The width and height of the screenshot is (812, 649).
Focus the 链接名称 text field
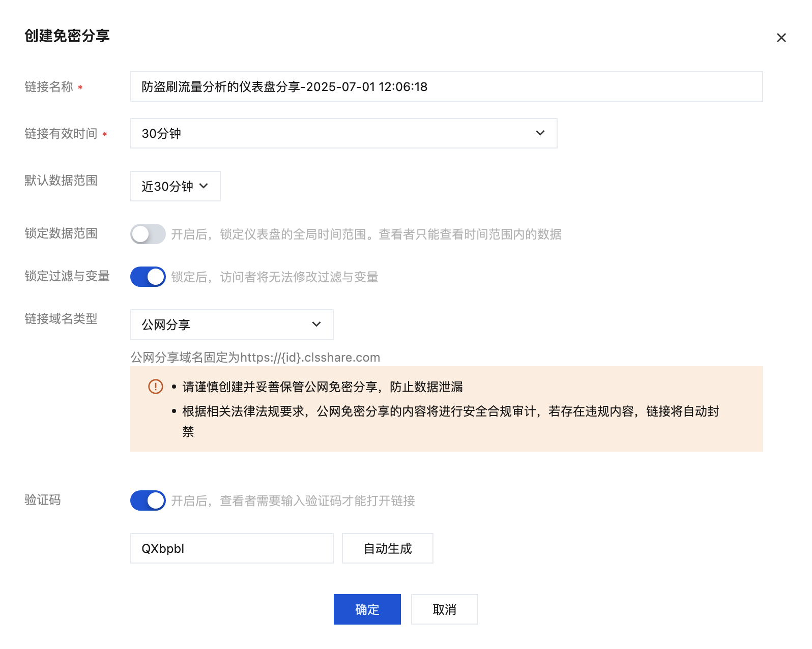coord(446,86)
